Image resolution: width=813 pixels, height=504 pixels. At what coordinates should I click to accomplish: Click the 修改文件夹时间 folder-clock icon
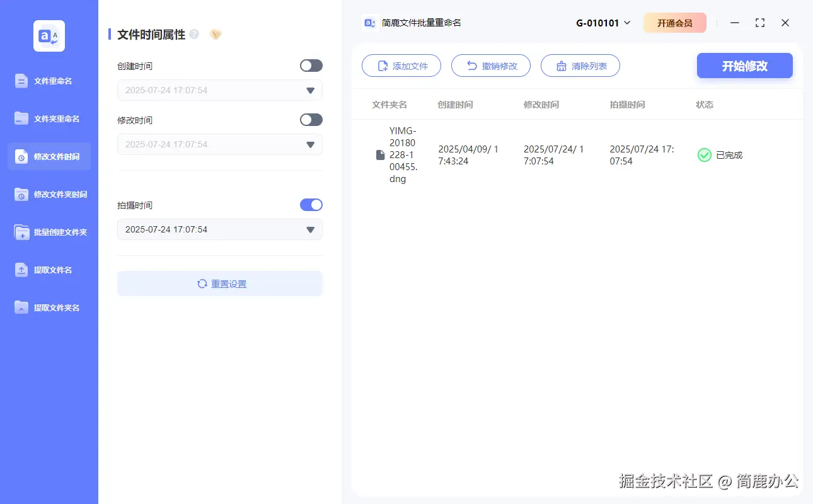point(21,194)
